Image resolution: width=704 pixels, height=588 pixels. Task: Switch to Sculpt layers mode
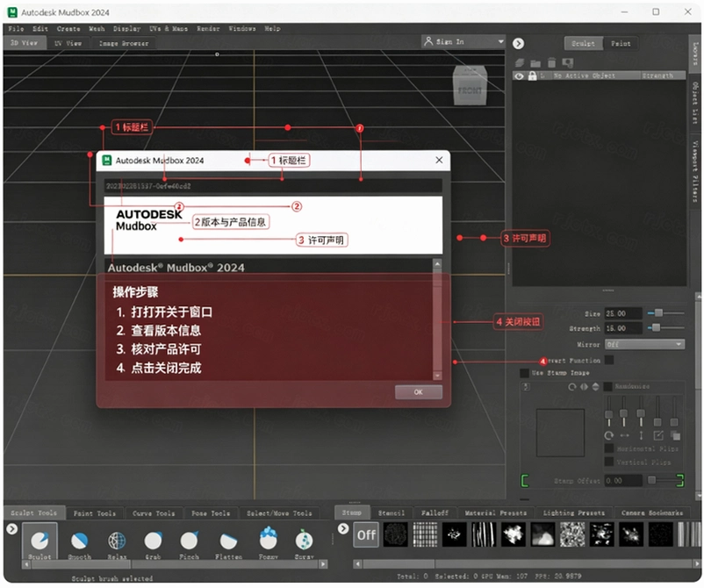(x=583, y=44)
